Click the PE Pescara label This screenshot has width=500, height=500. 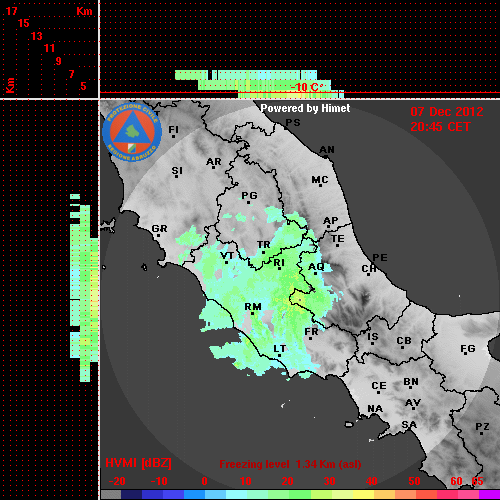[x=380, y=257]
